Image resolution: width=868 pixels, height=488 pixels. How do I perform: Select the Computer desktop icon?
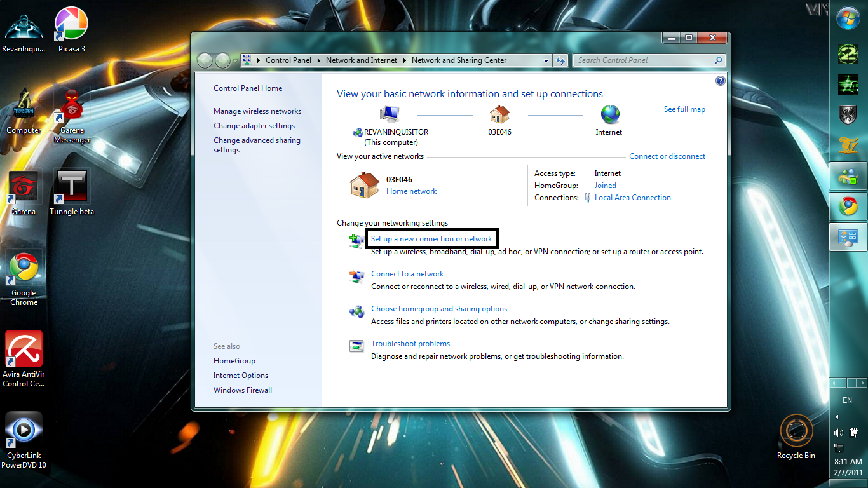pyautogui.click(x=24, y=111)
